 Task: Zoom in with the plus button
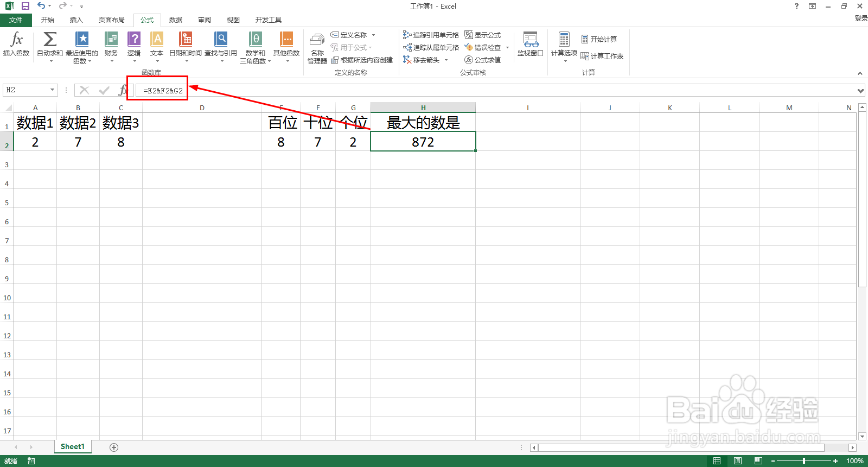[x=835, y=460]
